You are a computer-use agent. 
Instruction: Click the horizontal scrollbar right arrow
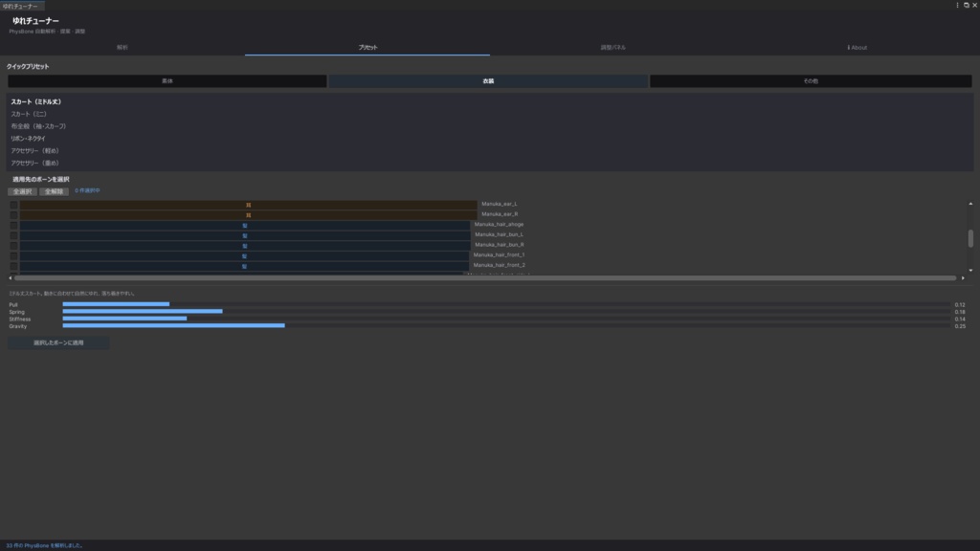tap(963, 278)
